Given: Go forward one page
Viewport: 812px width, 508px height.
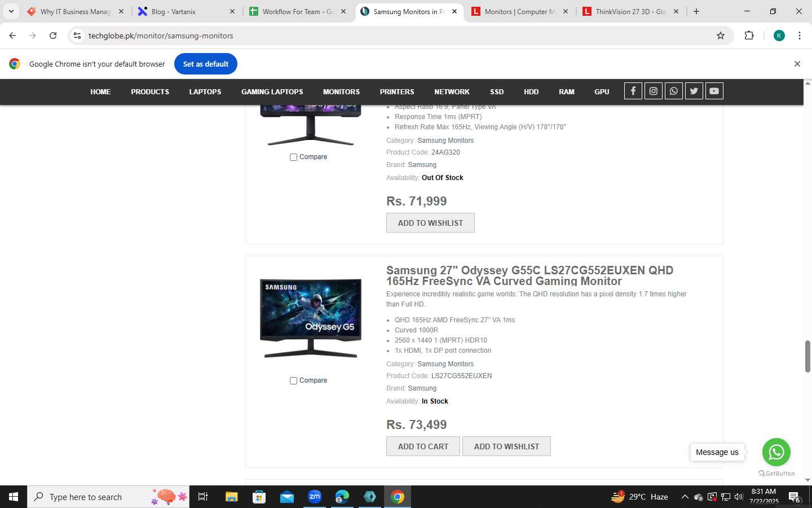Looking at the screenshot, I should (x=33, y=36).
